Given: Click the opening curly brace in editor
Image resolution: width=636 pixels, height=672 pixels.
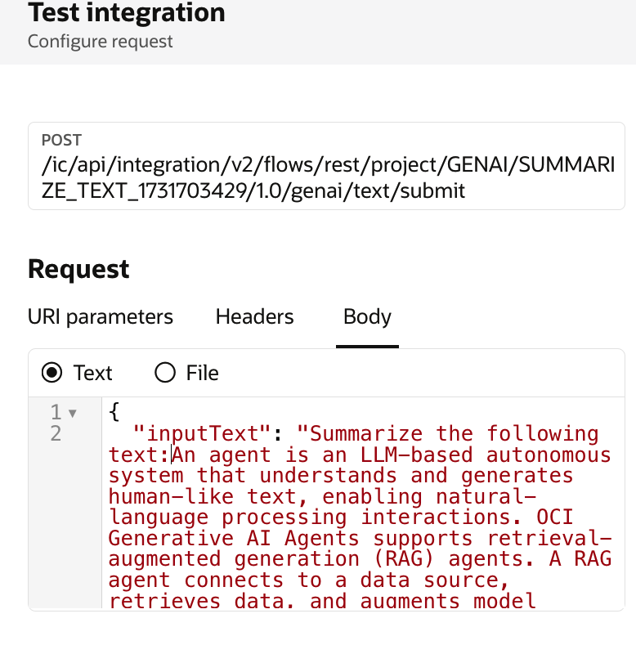Looking at the screenshot, I should [x=114, y=412].
